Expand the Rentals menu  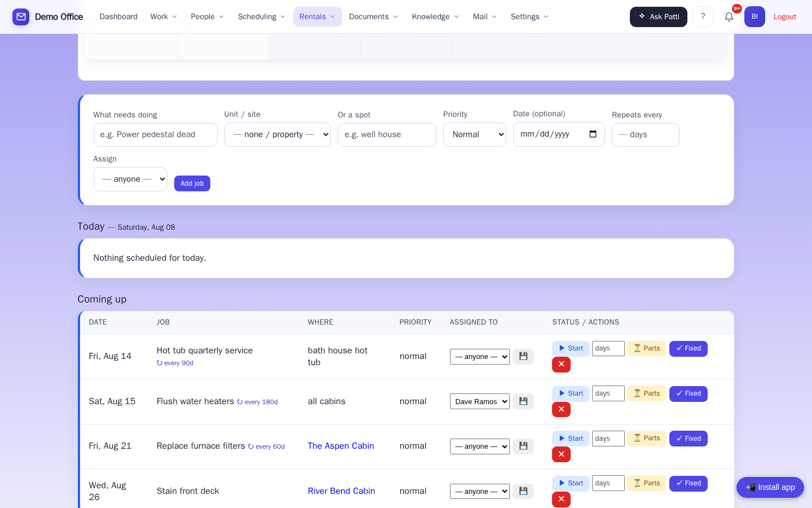point(317,17)
